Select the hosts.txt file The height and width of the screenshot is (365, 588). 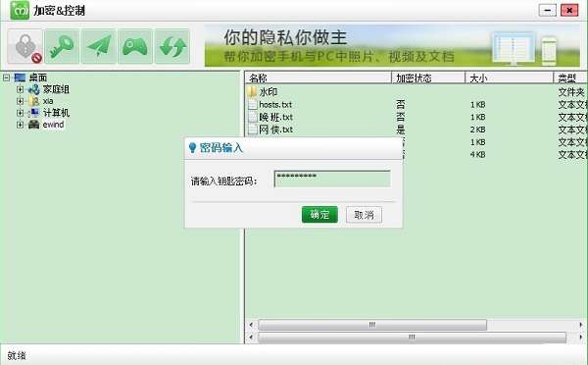[275, 104]
